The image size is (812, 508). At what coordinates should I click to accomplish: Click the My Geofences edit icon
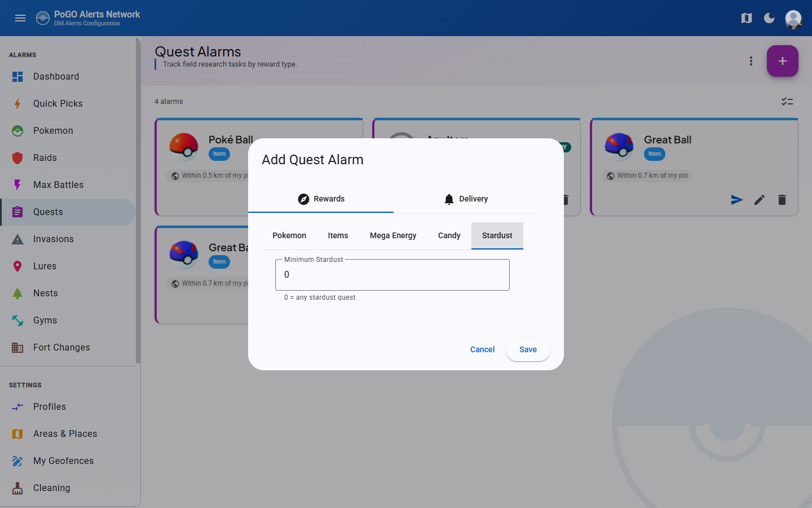(x=17, y=461)
